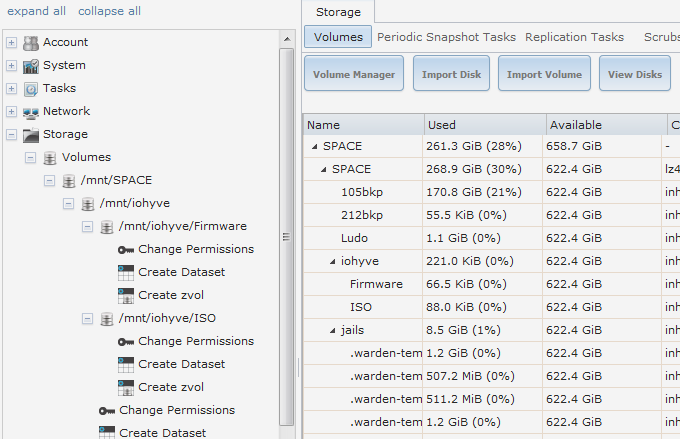The width and height of the screenshot is (680, 439).
Task: Click key icon for Firmware Change Permissions
Action: click(127, 249)
